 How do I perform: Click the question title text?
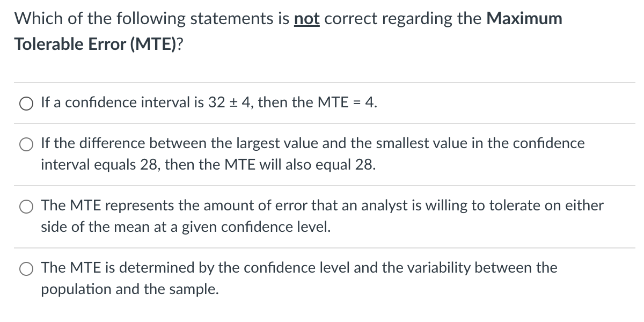(215, 18)
